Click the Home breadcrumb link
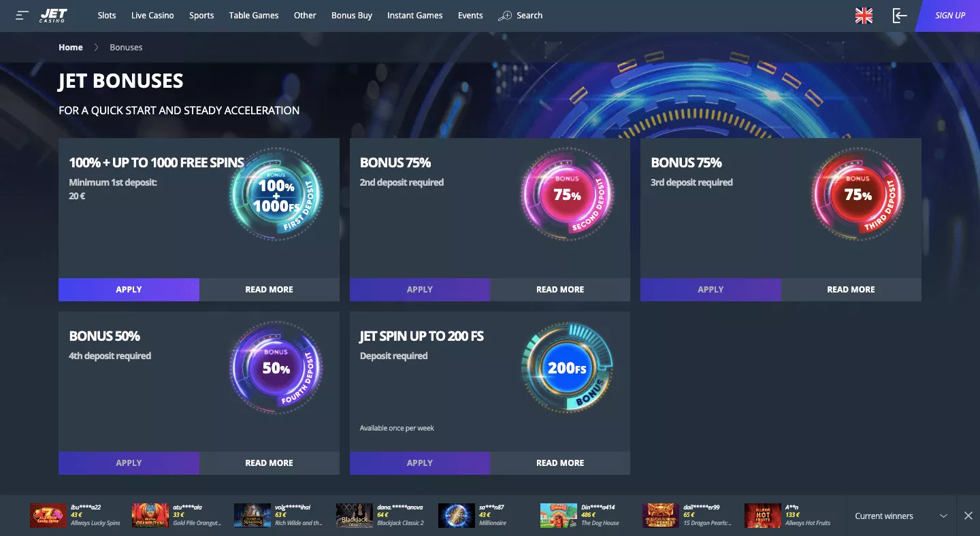Viewport: 980px width, 536px height. point(71,48)
